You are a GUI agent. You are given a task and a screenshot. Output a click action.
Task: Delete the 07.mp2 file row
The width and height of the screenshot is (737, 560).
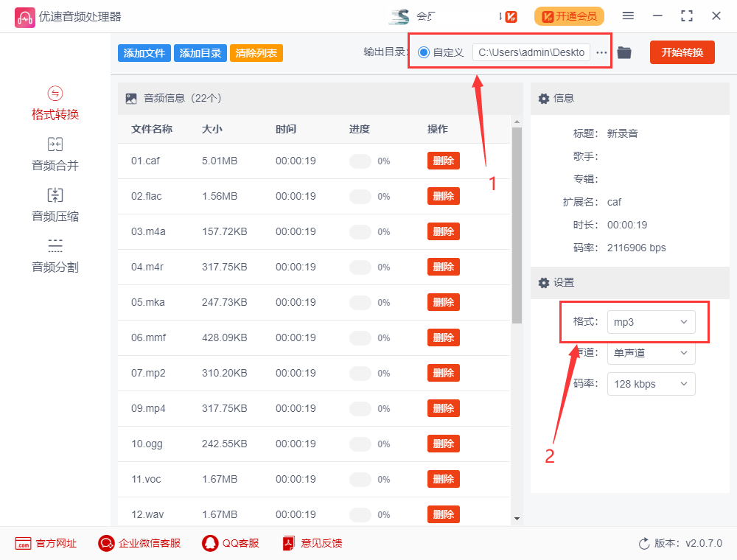443,373
